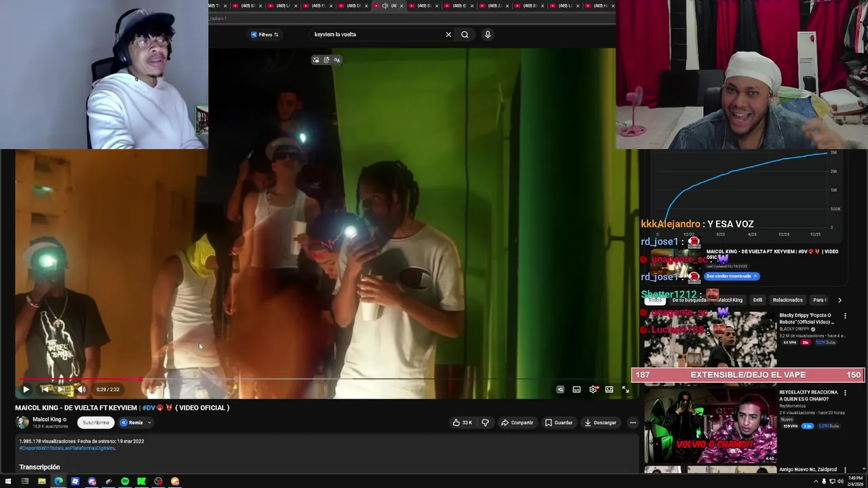Open the taskbar clock showing 7:49 PM
This screenshot has height=488, width=868.
coord(855,481)
